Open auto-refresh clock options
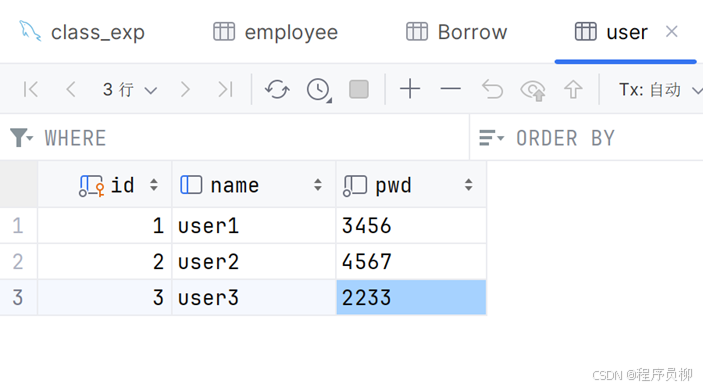The height and width of the screenshot is (388, 703). pos(318,90)
